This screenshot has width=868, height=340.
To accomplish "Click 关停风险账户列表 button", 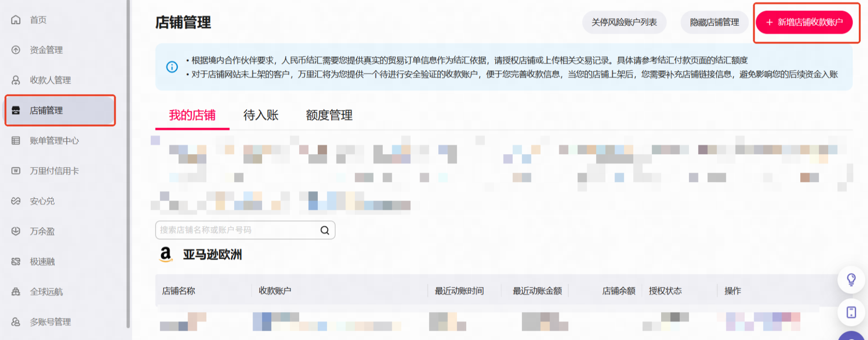I will (624, 22).
